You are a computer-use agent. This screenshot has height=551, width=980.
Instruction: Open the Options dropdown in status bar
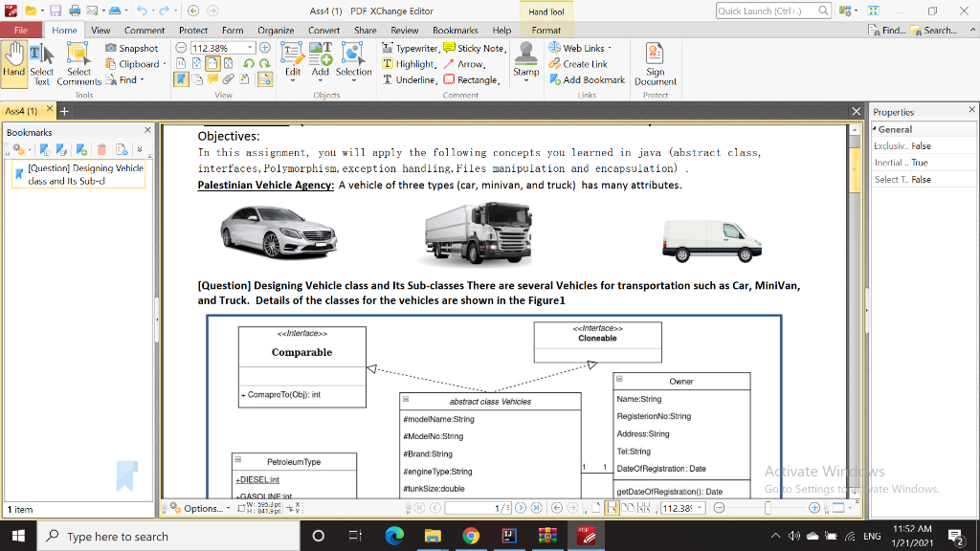click(x=202, y=508)
